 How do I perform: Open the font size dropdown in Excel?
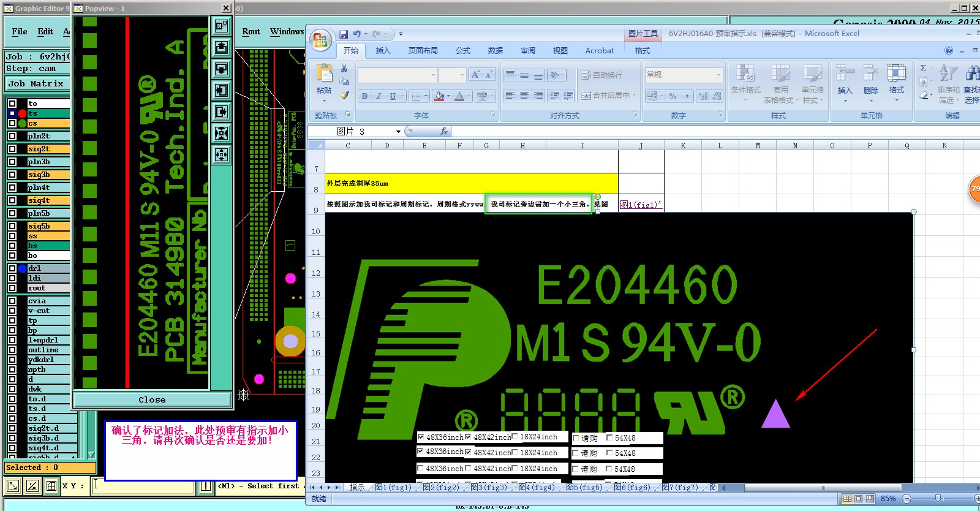(x=462, y=75)
